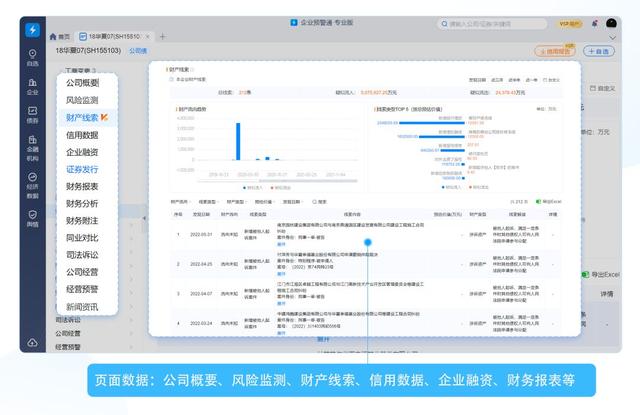Select 新闻资讯 in the menu
The height and width of the screenshot is (415, 640).
pos(82,307)
